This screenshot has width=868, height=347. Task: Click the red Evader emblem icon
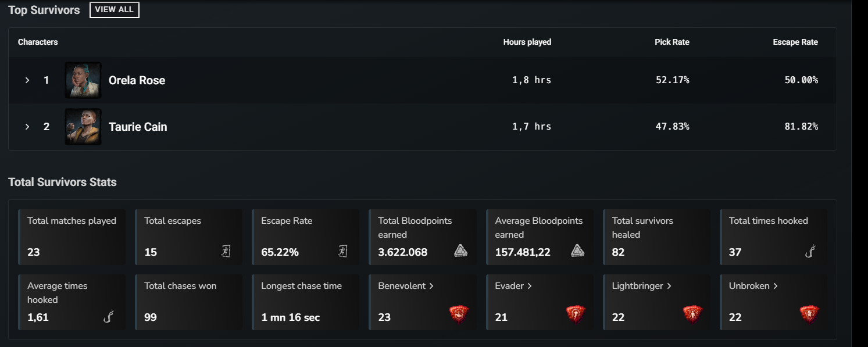576,314
